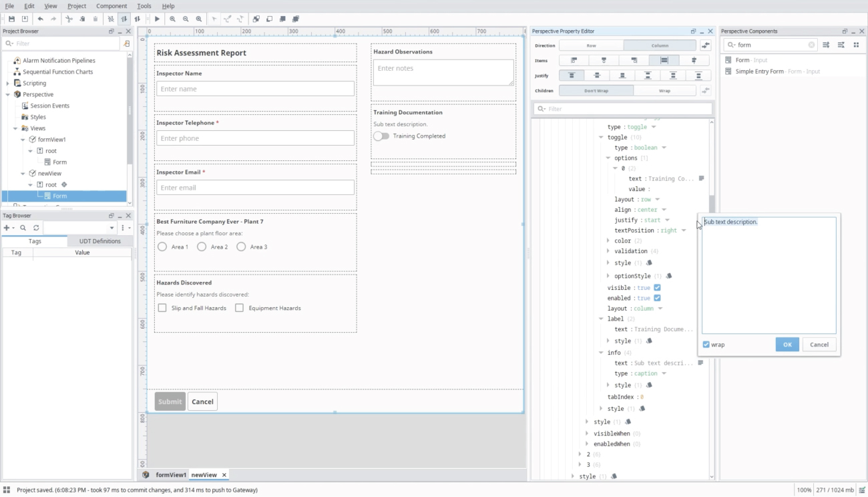Uncheck the wrap checkbox in the text popup

pyautogui.click(x=706, y=345)
